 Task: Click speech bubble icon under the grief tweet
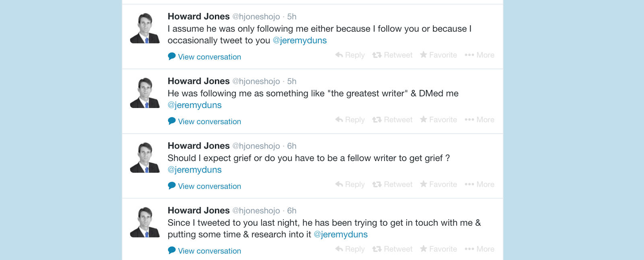click(172, 186)
